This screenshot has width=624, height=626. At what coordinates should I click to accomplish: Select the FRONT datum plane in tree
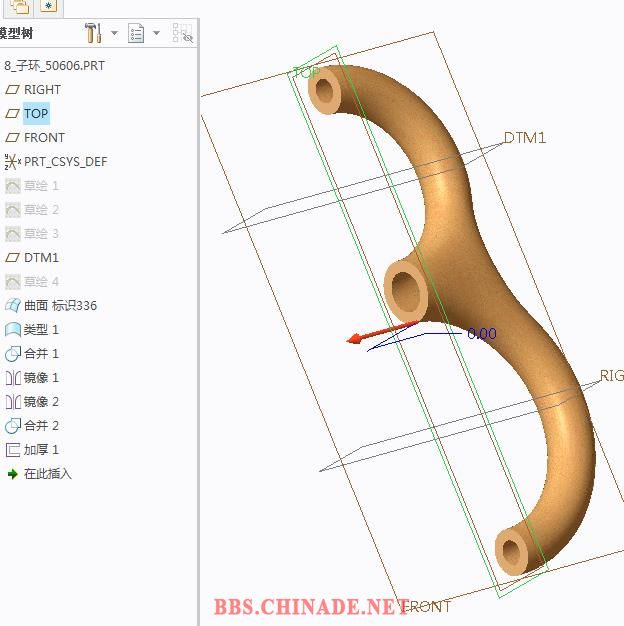44,137
